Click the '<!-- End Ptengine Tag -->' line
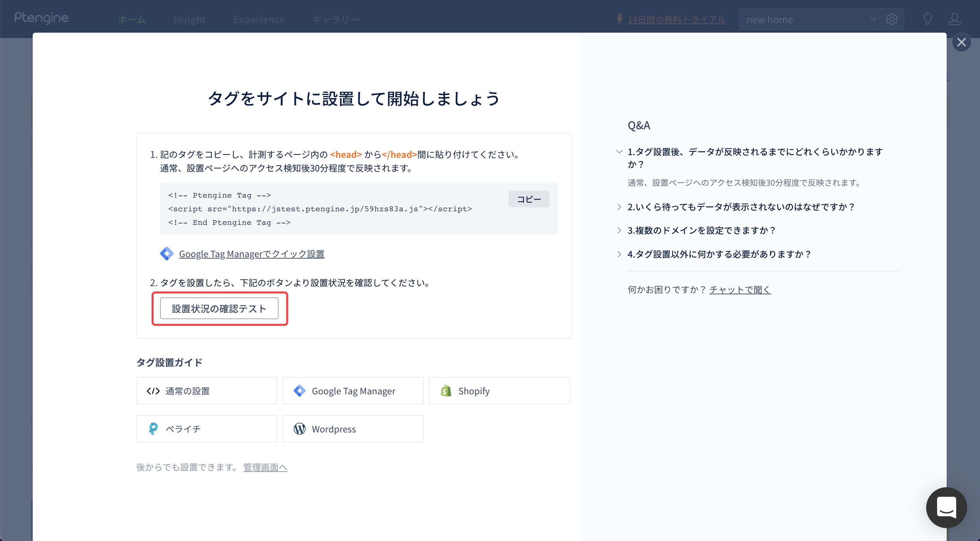Viewport: 980px width, 541px height. coord(230,223)
